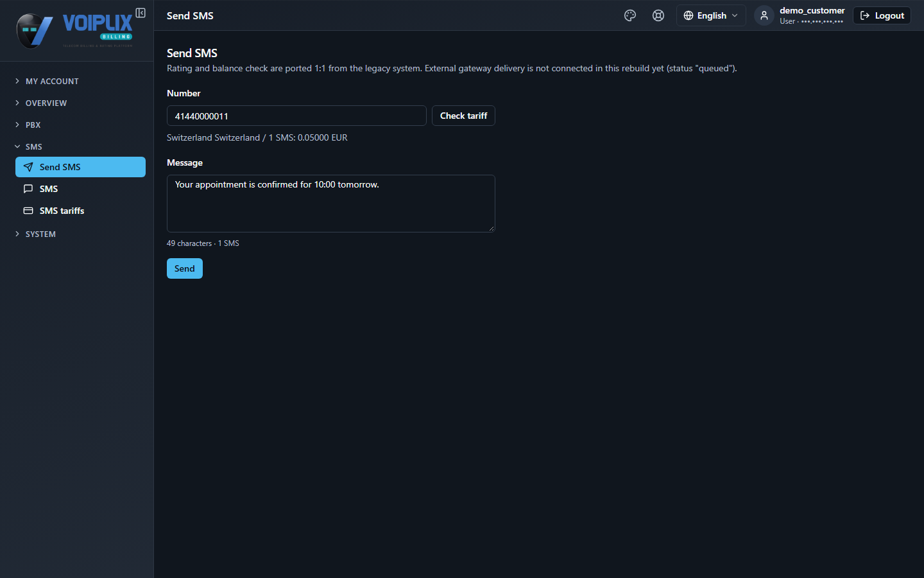Click the paper plane Send SMS icon
This screenshot has width=924, height=578.
coord(28,167)
